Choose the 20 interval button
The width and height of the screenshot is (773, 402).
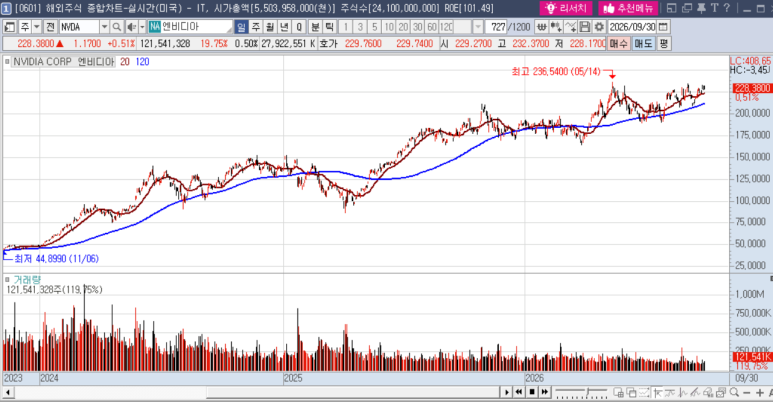pyautogui.click(x=403, y=27)
